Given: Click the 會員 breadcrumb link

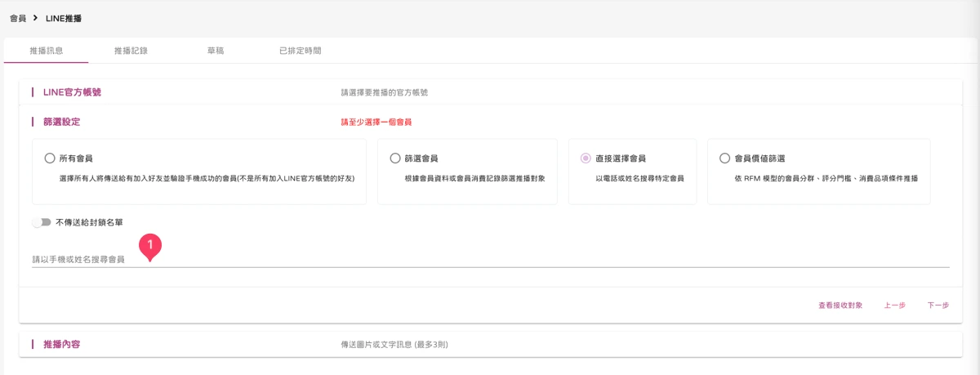Looking at the screenshot, I should pyautogui.click(x=18, y=18).
